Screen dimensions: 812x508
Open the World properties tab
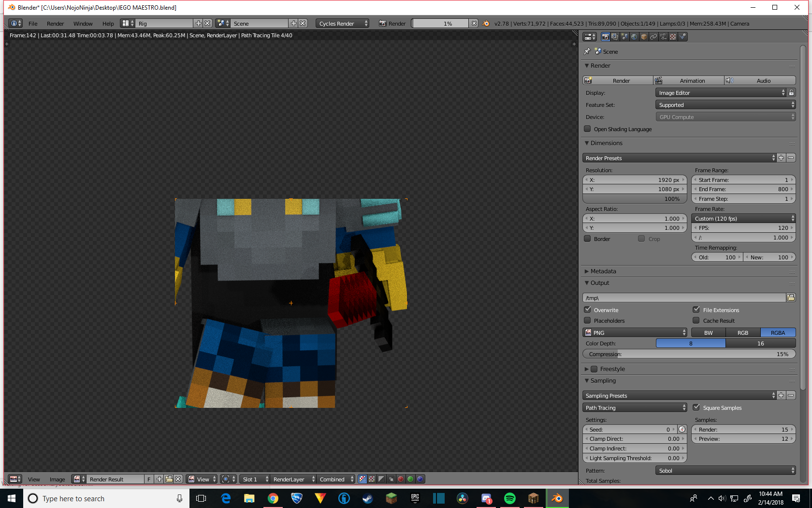pyautogui.click(x=634, y=37)
